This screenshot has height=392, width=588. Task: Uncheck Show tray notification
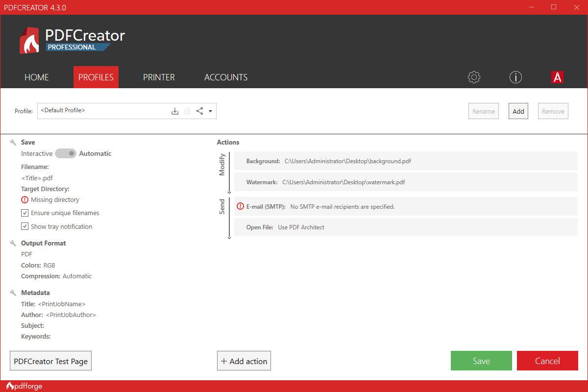(x=24, y=226)
